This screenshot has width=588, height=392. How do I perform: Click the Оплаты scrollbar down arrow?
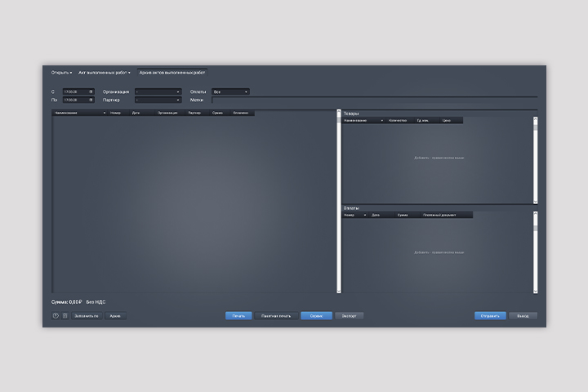[x=536, y=291]
